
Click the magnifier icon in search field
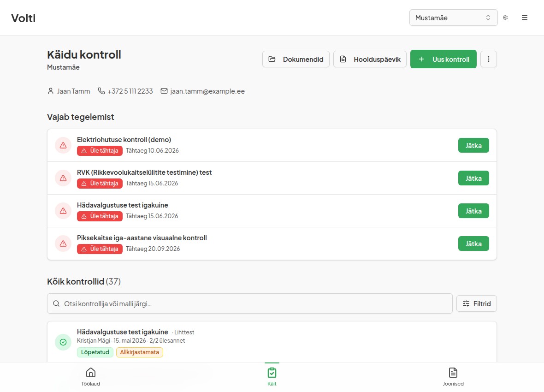(56, 304)
